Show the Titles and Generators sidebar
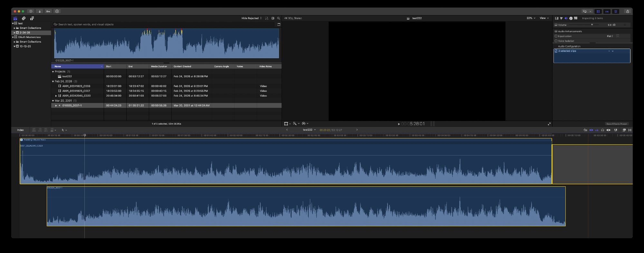The width and height of the screenshot is (644, 253). pos(32,18)
